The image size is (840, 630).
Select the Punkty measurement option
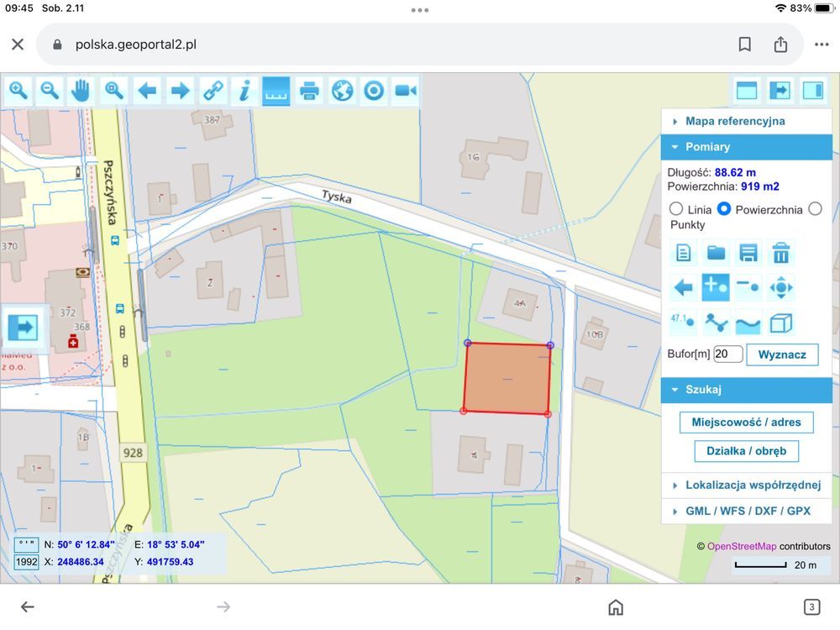click(x=814, y=209)
